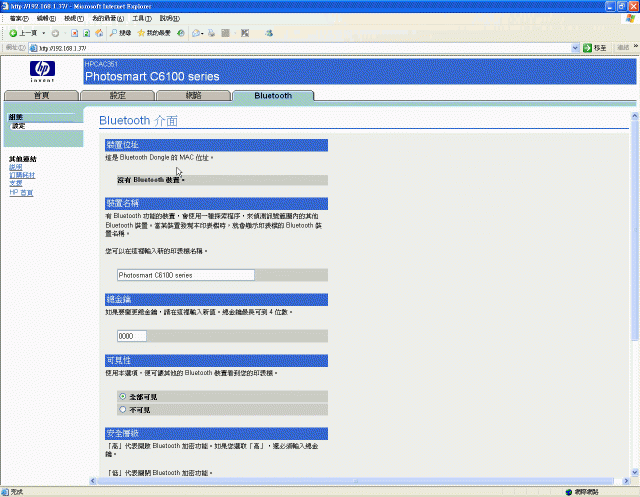Click the Internet Explorer title bar icon
The image size is (640, 497).
pyautogui.click(x=5, y=6)
